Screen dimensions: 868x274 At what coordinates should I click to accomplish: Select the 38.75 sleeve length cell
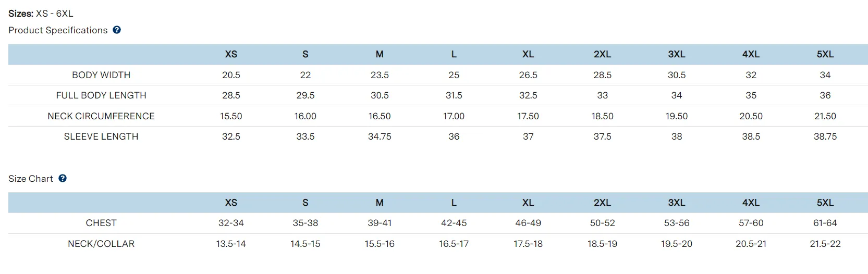(825, 136)
